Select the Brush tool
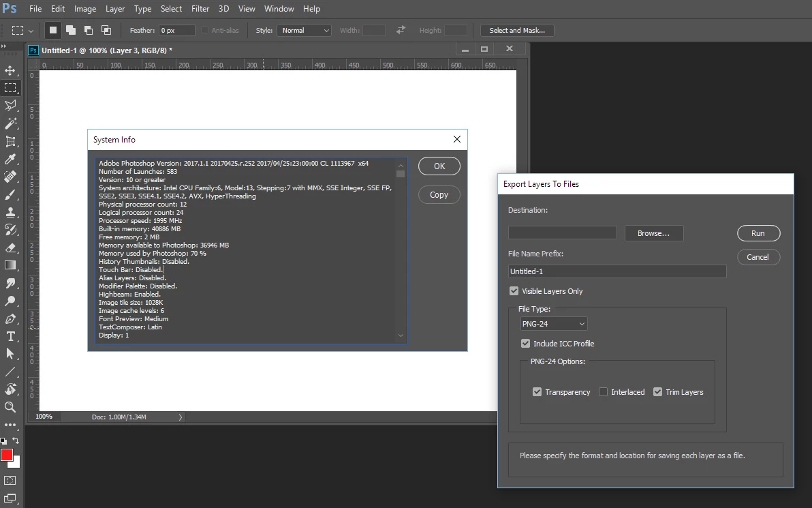 (10, 194)
